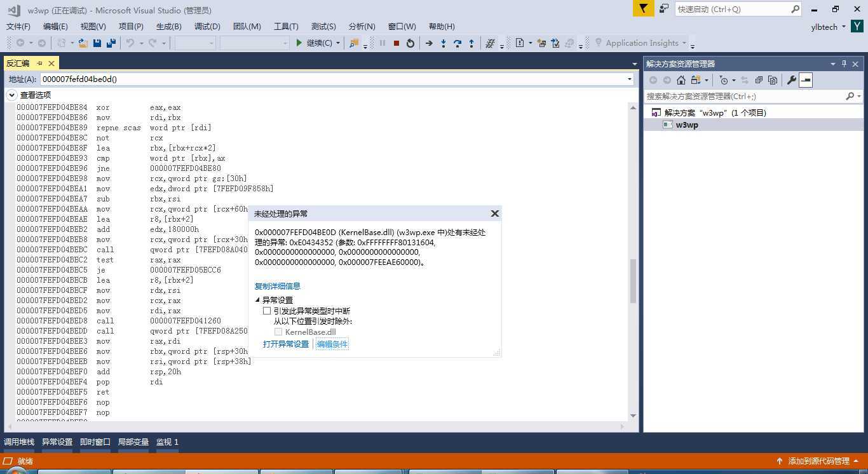Click the diagnostics document toolbar icon
Screen dimensions: 868x474
tap(520, 43)
